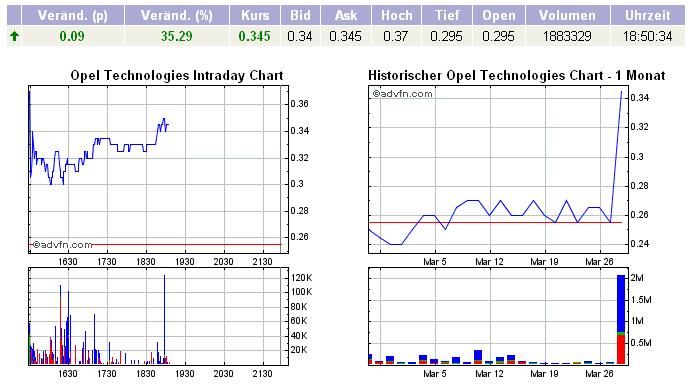Image resolution: width=688 pixels, height=385 pixels.
Task: Click the 'Opel Technologies Intraday Chart' title
Action: [177, 76]
